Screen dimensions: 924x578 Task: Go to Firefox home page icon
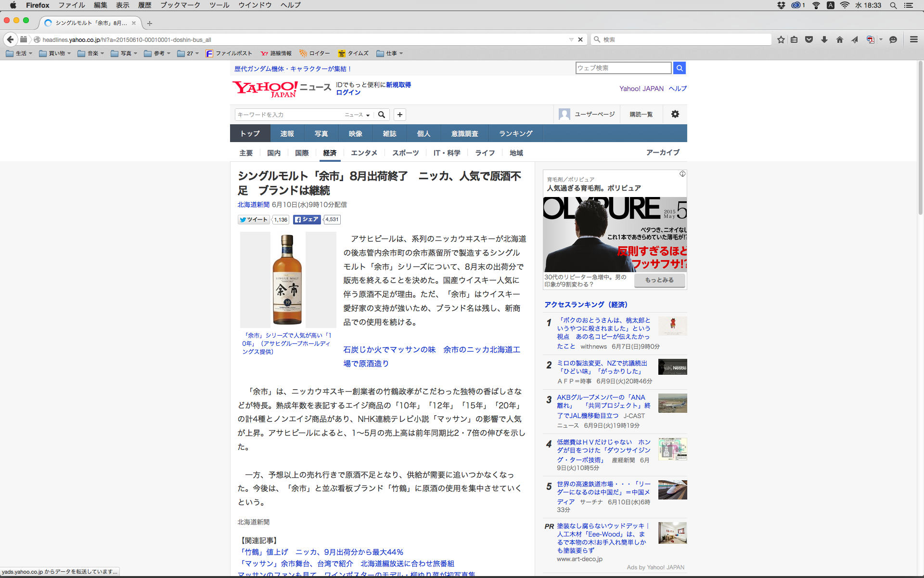point(840,39)
